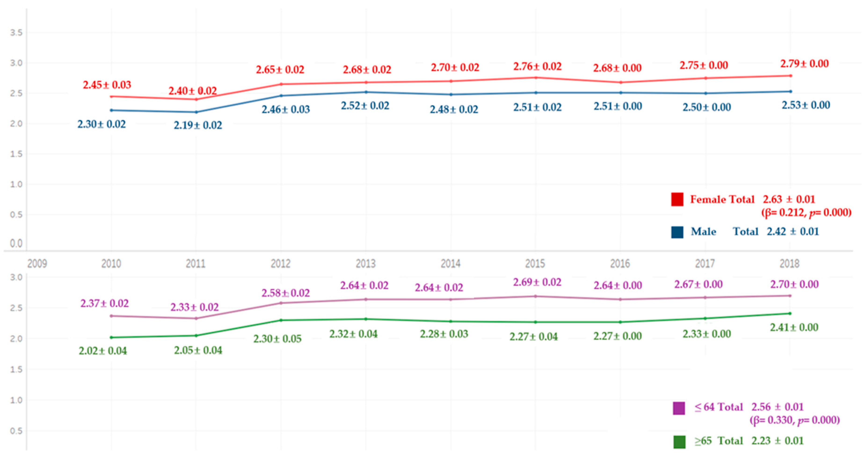This screenshot has width=868, height=463.
Task: Click the red Female Total legend swatch
Action: (x=677, y=199)
